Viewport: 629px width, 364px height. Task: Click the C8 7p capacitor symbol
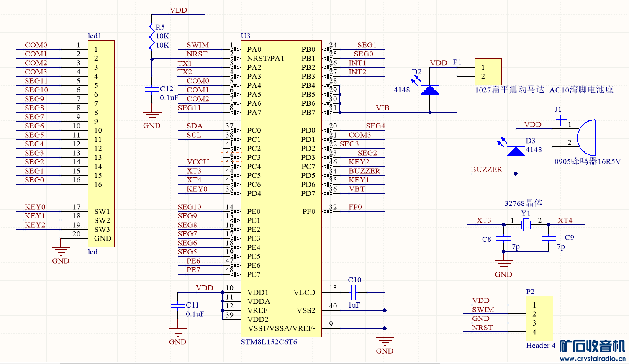[503, 238]
